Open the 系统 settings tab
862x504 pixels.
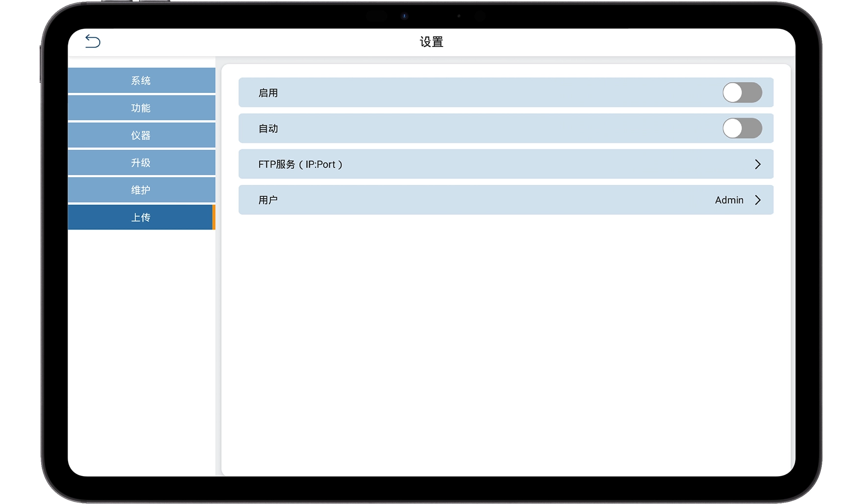[141, 81]
